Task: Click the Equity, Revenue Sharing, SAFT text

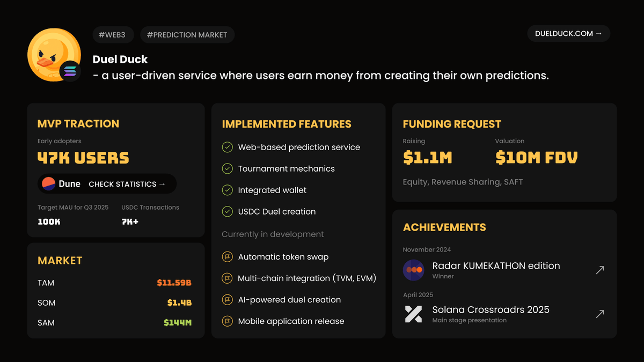Action: (x=463, y=182)
